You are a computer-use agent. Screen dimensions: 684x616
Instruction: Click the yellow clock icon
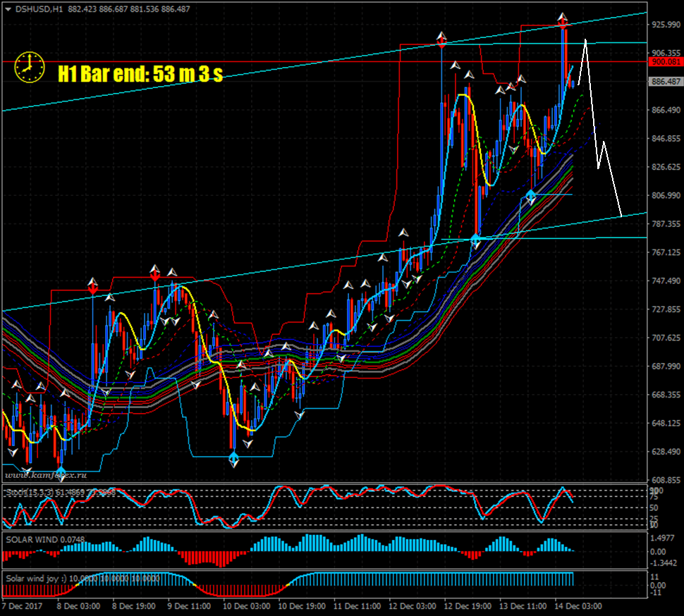(27, 65)
